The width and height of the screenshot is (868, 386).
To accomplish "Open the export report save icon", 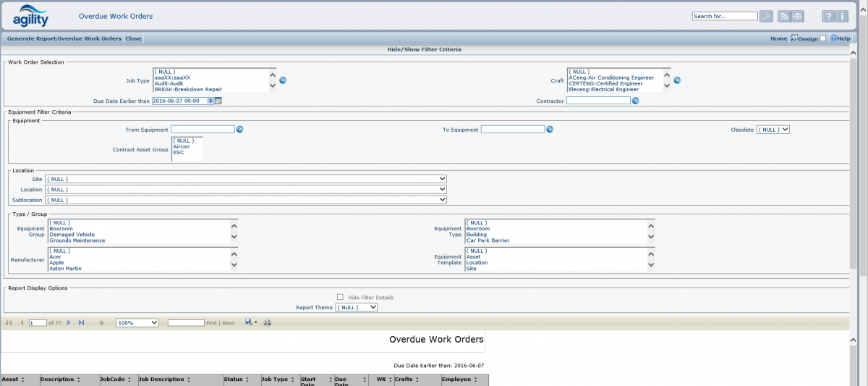I will coord(249,322).
